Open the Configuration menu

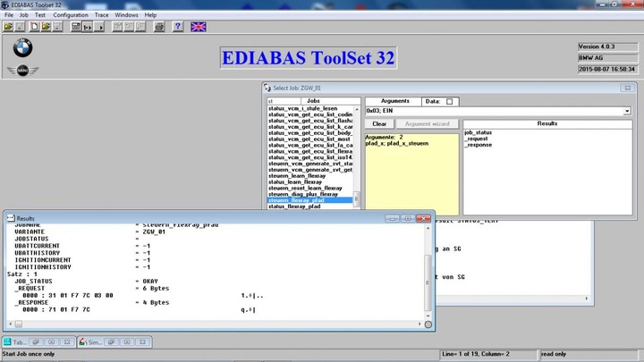click(71, 15)
